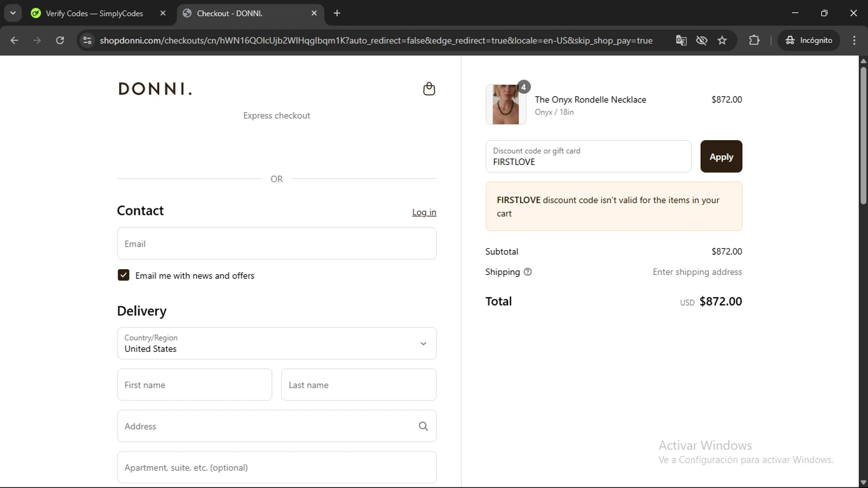The width and height of the screenshot is (868, 488).
Task: Open a new browser tab
Action: pyautogui.click(x=337, y=13)
